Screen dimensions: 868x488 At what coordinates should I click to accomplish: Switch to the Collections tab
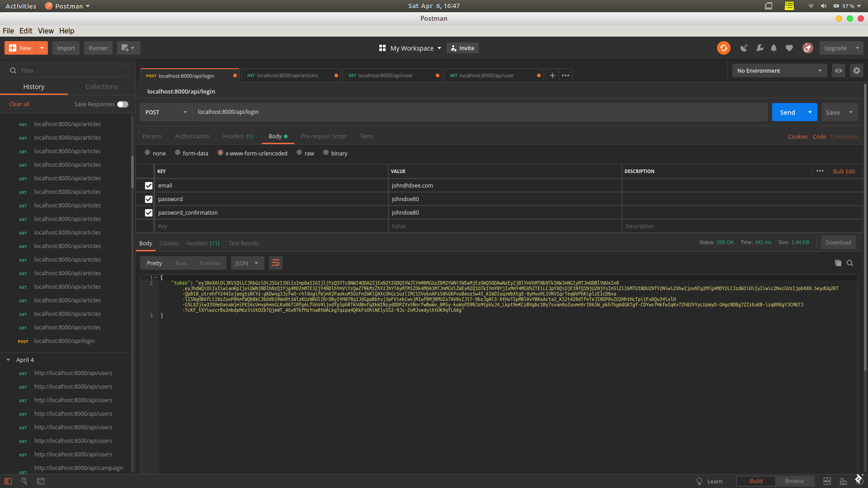coord(101,87)
